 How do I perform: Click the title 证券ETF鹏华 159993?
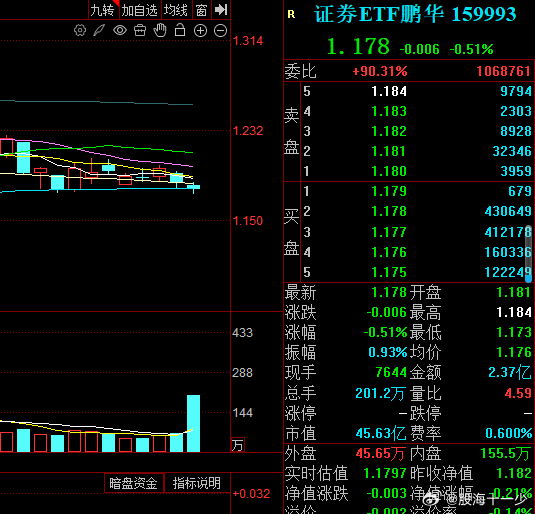tap(415, 14)
